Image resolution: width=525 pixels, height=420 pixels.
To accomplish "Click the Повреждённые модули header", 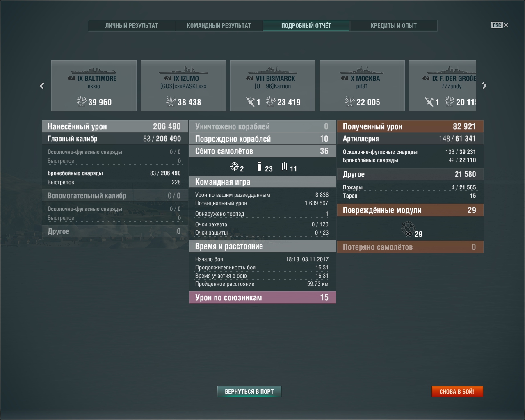I will tap(410, 210).
